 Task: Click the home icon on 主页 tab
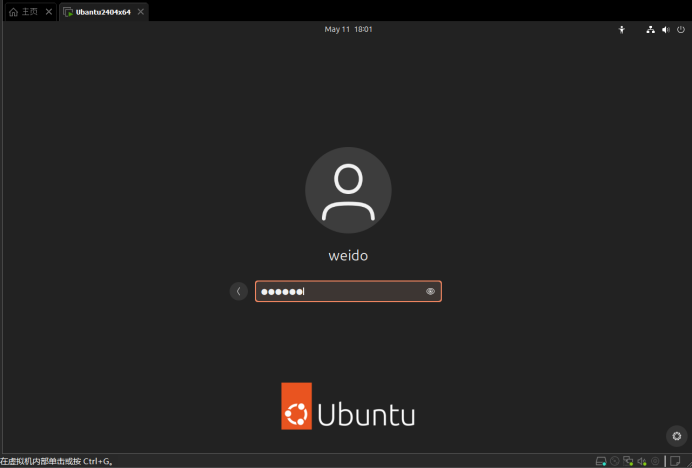coord(13,12)
